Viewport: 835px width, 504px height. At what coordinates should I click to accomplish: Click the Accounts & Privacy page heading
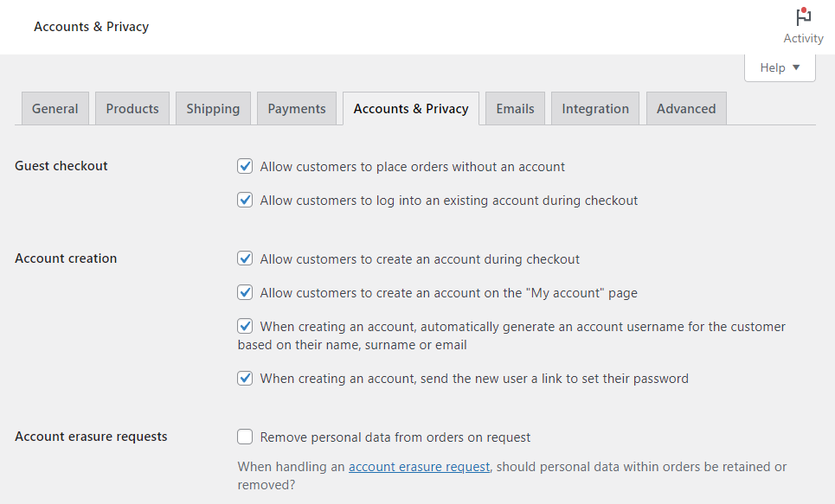(91, 27)
